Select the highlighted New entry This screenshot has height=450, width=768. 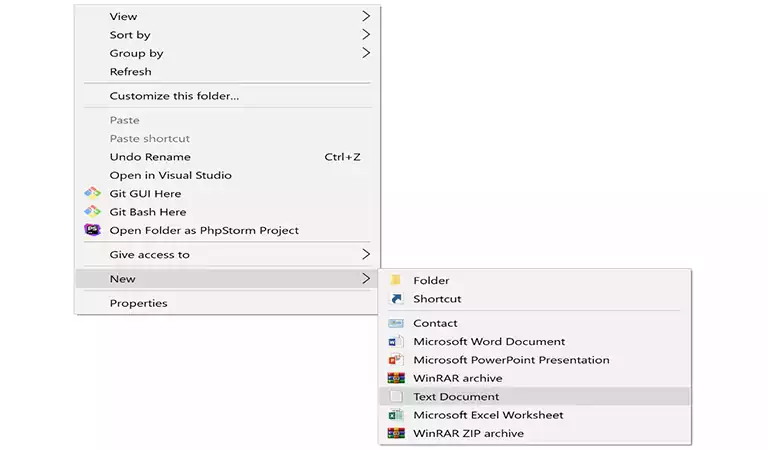(227, 279)
